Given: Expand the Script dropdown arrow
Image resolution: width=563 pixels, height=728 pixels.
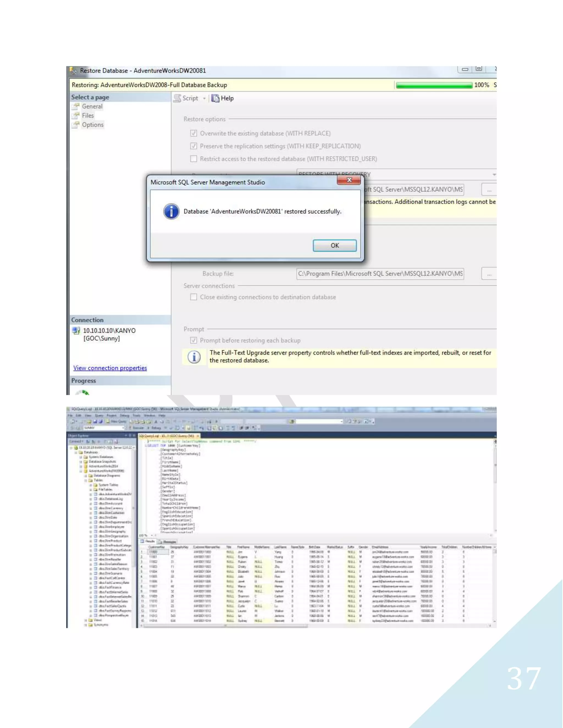Looking at the screenshot, I should [x=204, y=98].
